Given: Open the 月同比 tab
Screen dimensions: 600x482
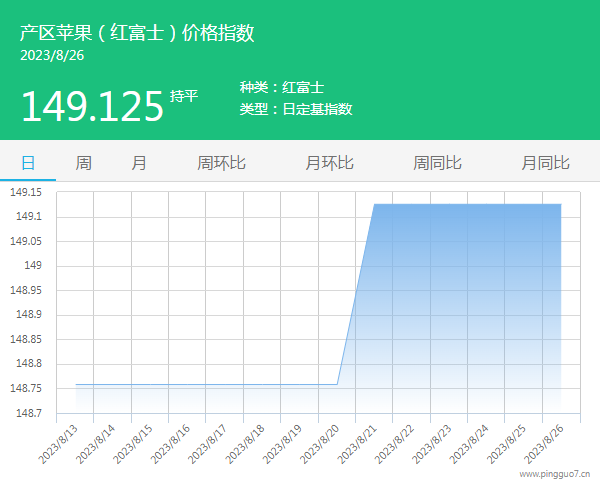Looking at the screenshot, I should (545, 162).
